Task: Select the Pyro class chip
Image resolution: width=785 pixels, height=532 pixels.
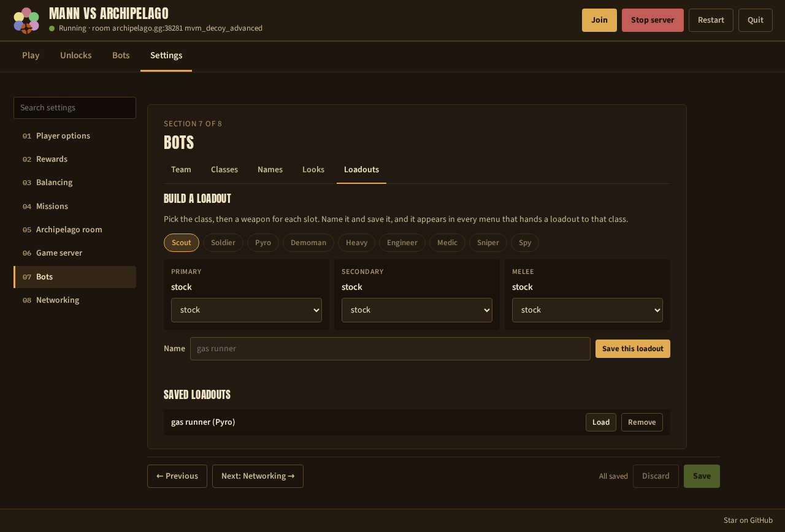Action: 263,243
